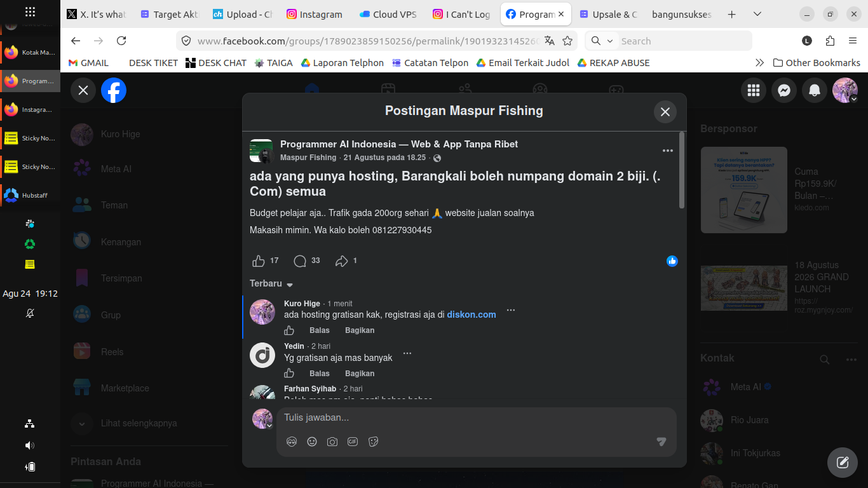Open the Facebook menu grid icon

point(754,90)
